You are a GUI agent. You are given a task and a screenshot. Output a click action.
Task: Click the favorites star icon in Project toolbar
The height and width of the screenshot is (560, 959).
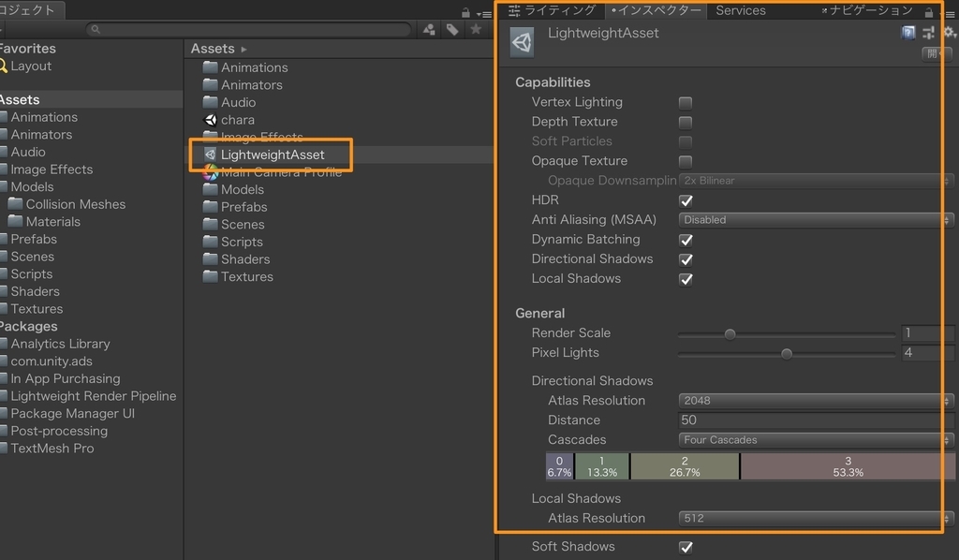pyautogui.click(x=476, y=29)
